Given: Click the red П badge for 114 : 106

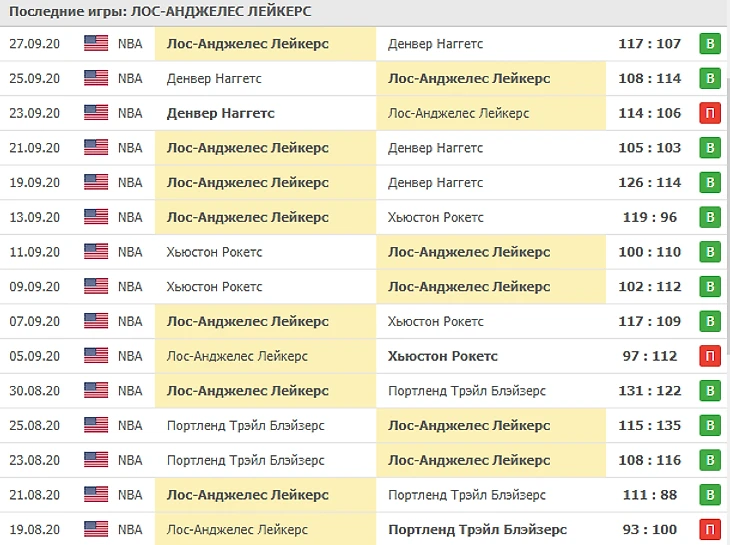Looking at the screenshot, I should (710, 113).
